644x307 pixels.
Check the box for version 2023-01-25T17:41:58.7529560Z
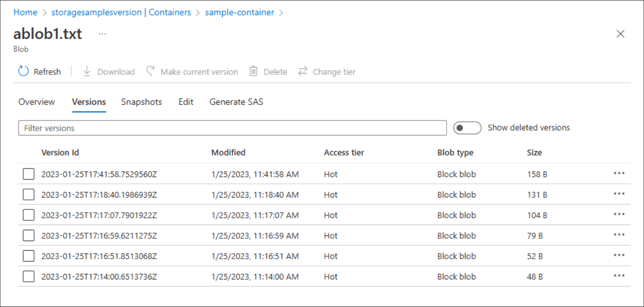[28, 174]
